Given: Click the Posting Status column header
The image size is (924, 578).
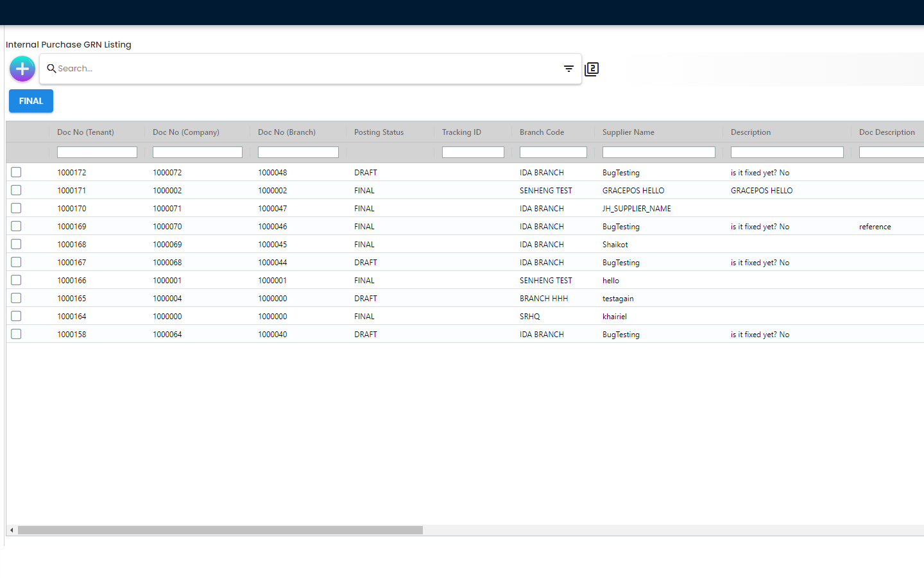Looking at the screenshot, I should [x=379, y=132].
